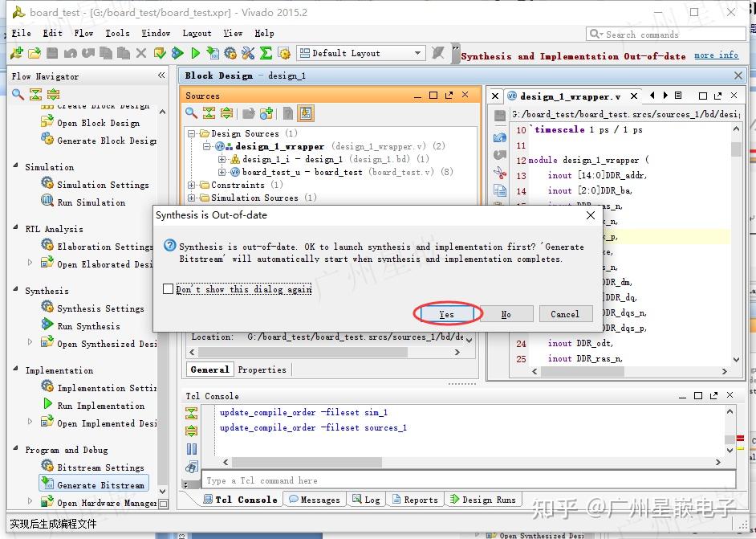The image size is (756, 539).
Task: Collapse the Flow Navigator with double-chevron icon
Action: 161,76
